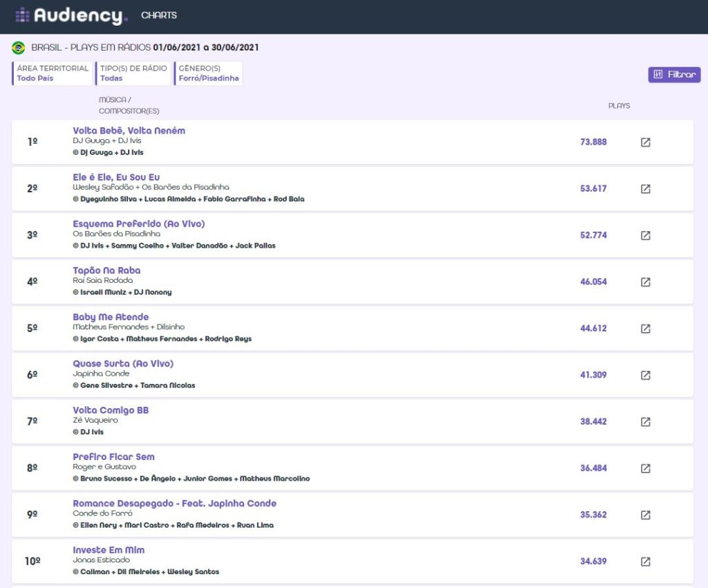Screen dimensions: 708x588
Task: Open external link icon for Investe Em Mim
Action: pos(646,561)
